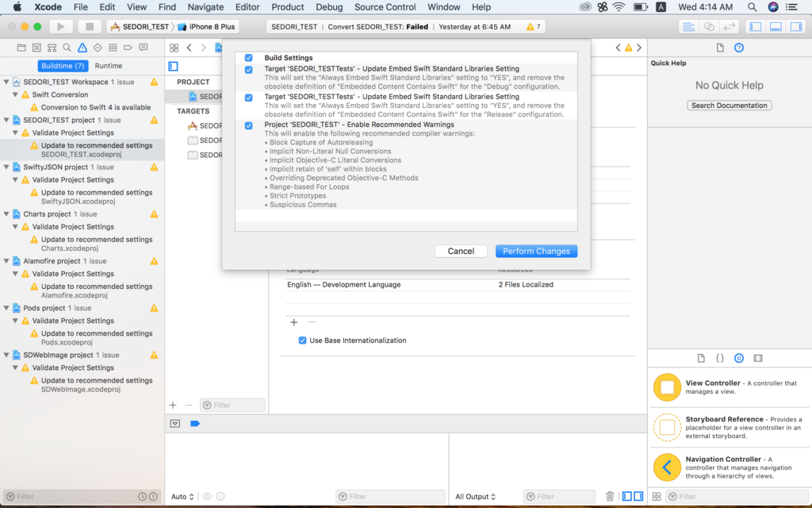Toggle the Debug area visibility
This screenshot has width=812, height=508.
click(x=776, y=26)
